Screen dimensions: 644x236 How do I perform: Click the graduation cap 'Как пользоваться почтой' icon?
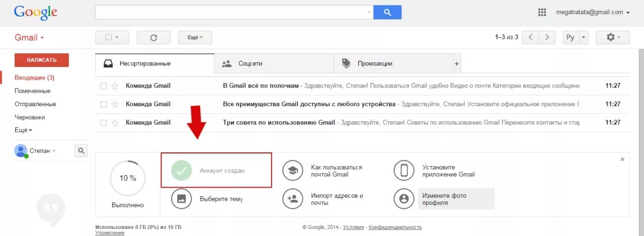[x=292, y=171]
